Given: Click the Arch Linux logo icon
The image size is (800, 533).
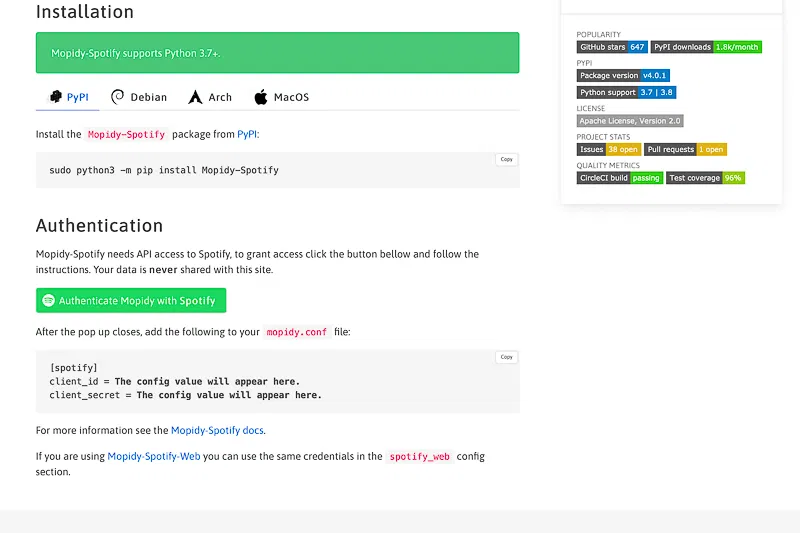Looking at the screenshot, I should click(x=195, y=97).
